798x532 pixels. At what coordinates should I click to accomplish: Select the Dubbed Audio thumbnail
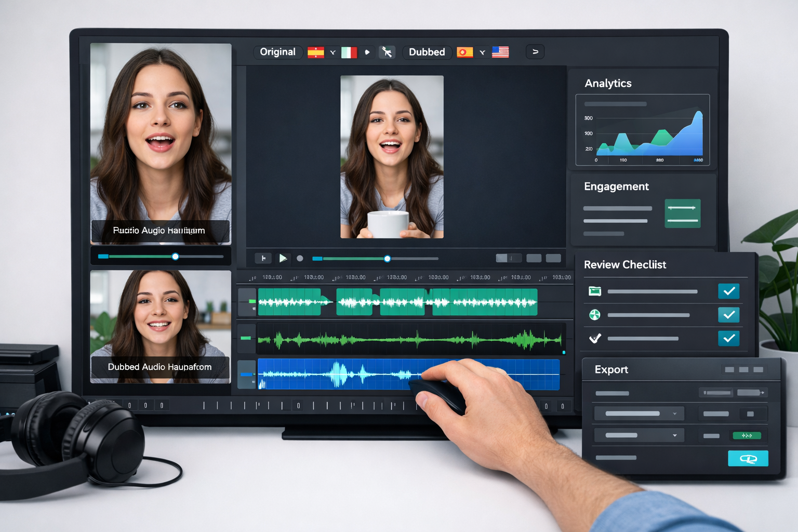pyautogui.click(x=161, y=327)
